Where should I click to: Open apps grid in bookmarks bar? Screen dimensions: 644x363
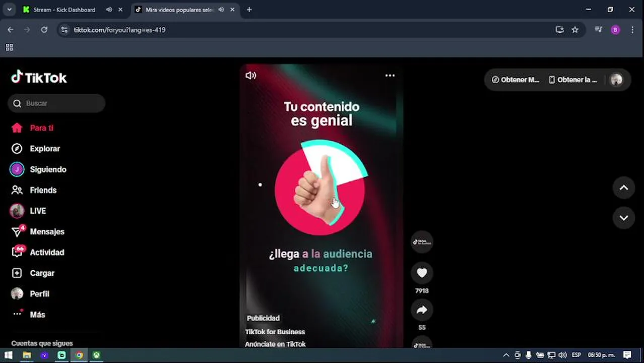(9, 47)
